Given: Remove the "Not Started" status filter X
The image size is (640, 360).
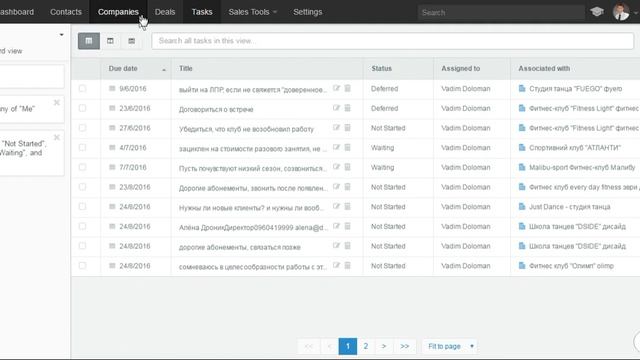Looking at the screenshot, I should click(57, 138).
